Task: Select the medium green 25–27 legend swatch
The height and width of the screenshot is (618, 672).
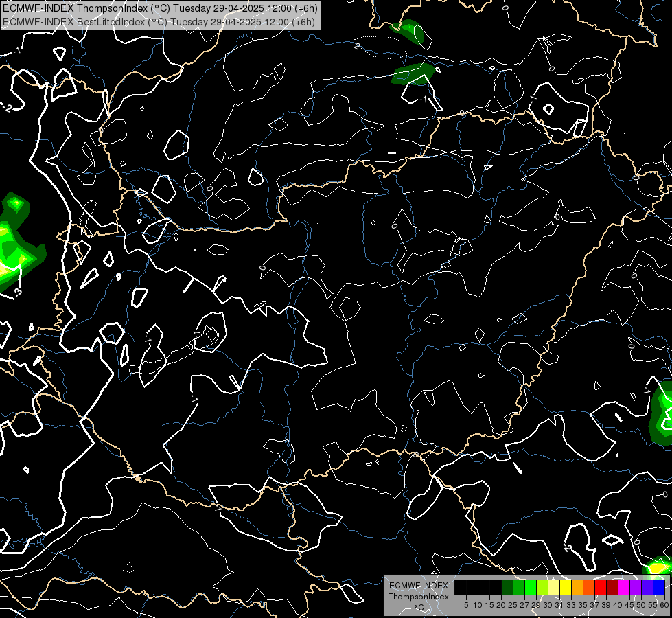Action: (519, 587)
